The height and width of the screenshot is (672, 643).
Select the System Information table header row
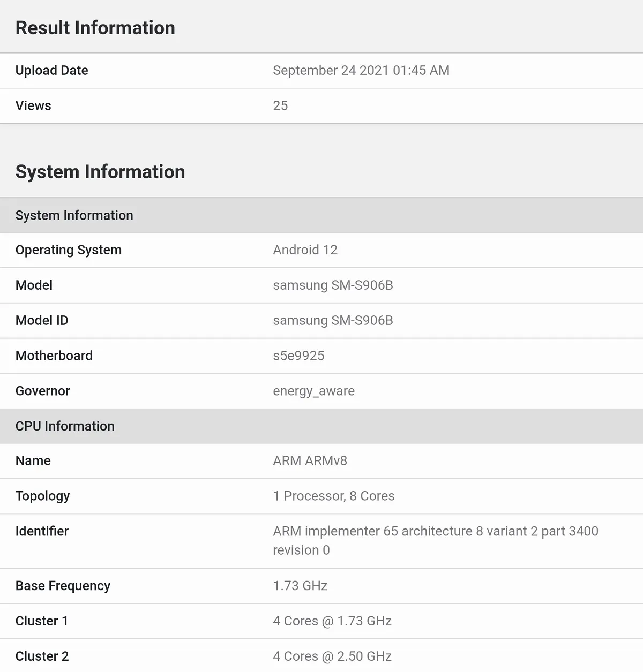pyautogui.click(x=322, y=215)
